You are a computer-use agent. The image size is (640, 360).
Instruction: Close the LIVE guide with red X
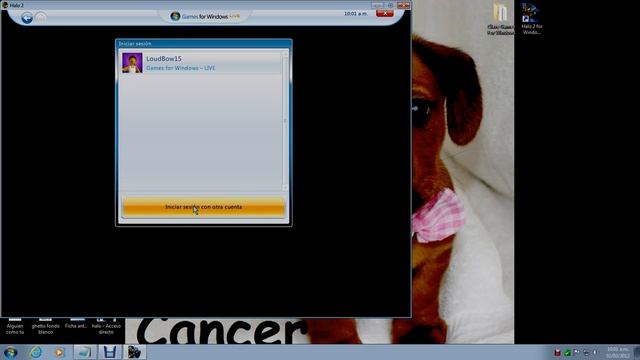click(384, 13)
